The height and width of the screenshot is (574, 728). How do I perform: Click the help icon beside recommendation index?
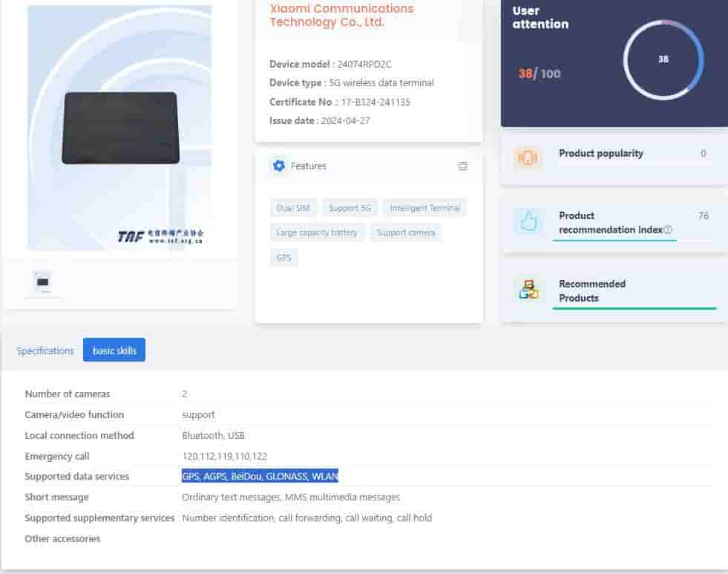[x=668, y=229]
